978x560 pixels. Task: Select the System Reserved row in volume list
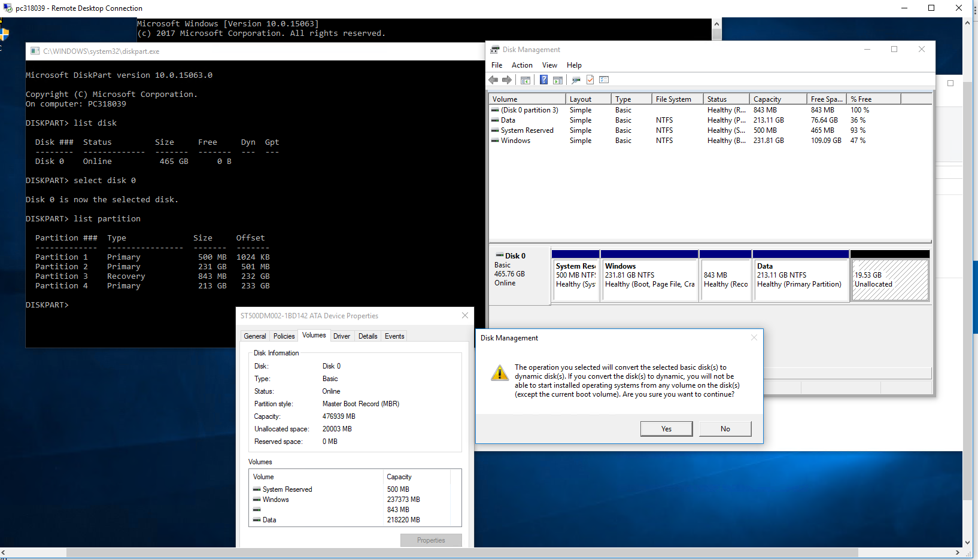click(710, 130)
